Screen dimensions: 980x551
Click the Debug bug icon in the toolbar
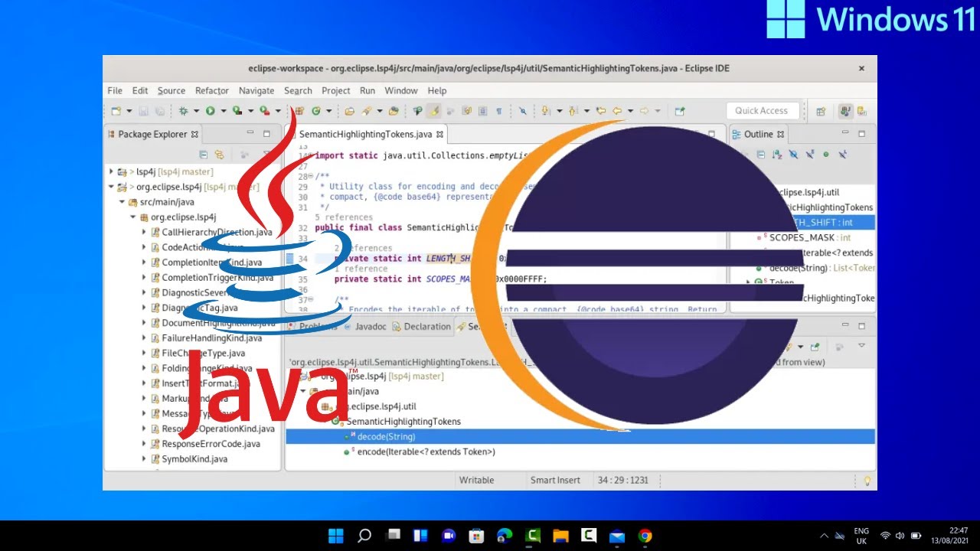(183, 111)
